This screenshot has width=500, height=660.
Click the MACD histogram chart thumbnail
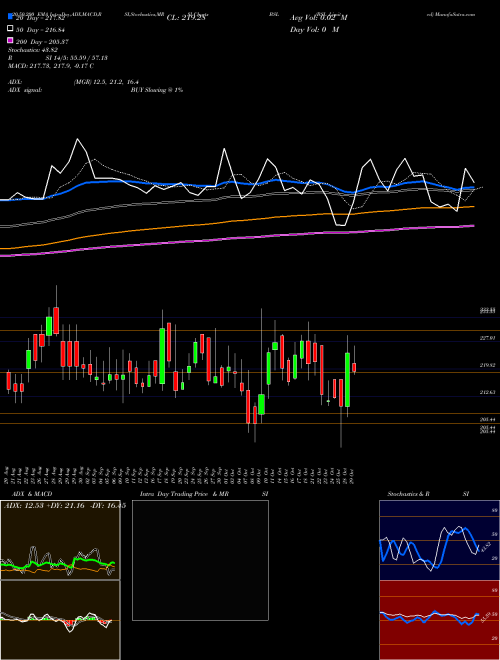pos(60,620)
